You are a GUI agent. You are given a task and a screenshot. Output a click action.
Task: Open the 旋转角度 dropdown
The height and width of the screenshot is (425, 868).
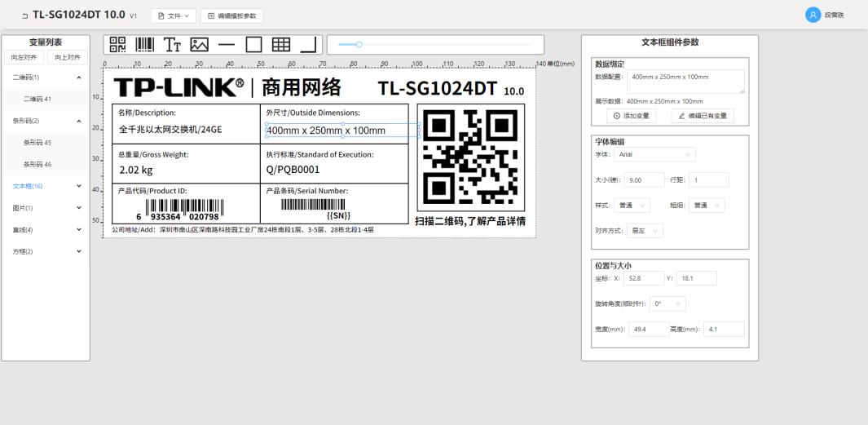coord(668,303)
